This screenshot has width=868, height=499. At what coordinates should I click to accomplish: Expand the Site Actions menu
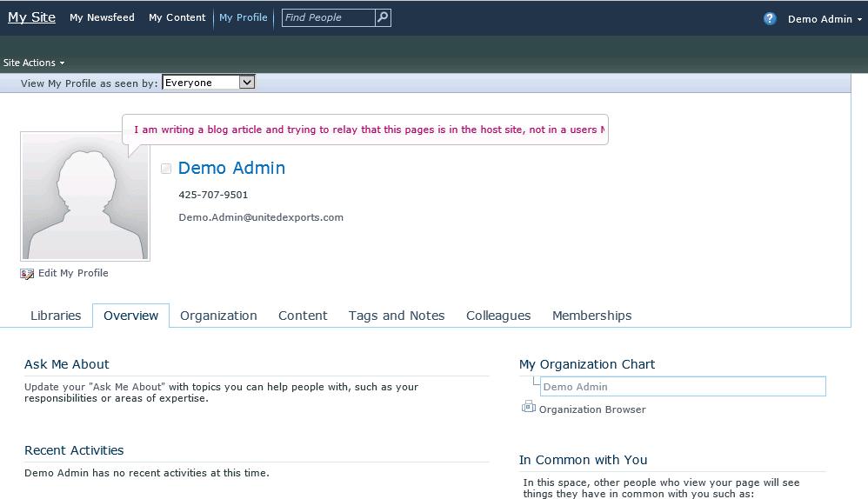(34, 63)
